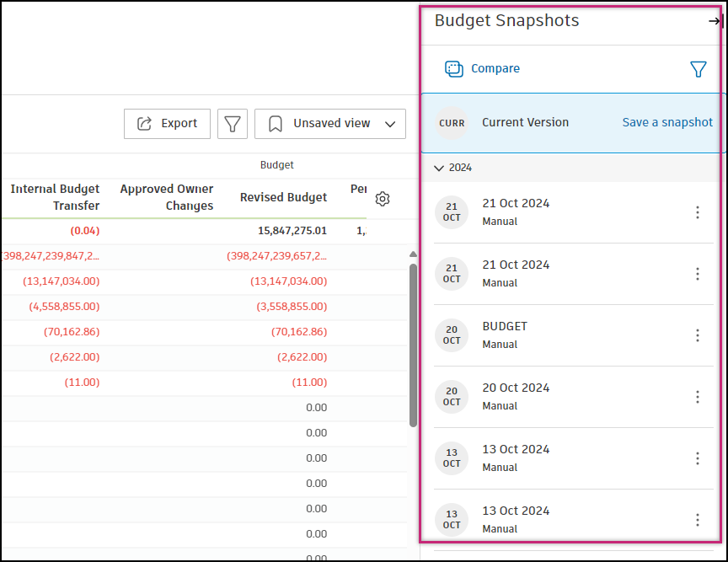Collapse the 2024 snapshots group
The image size is (728, 562).
[439, 168]
